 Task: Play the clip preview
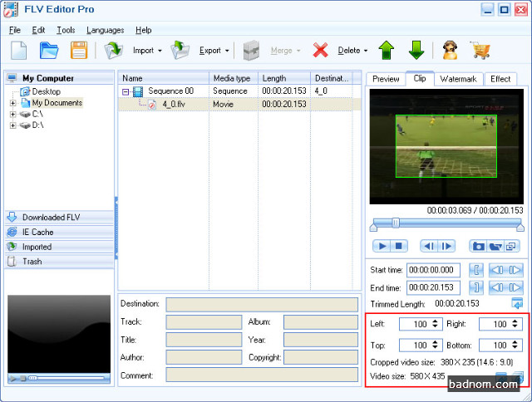click(x=382, y=246)
